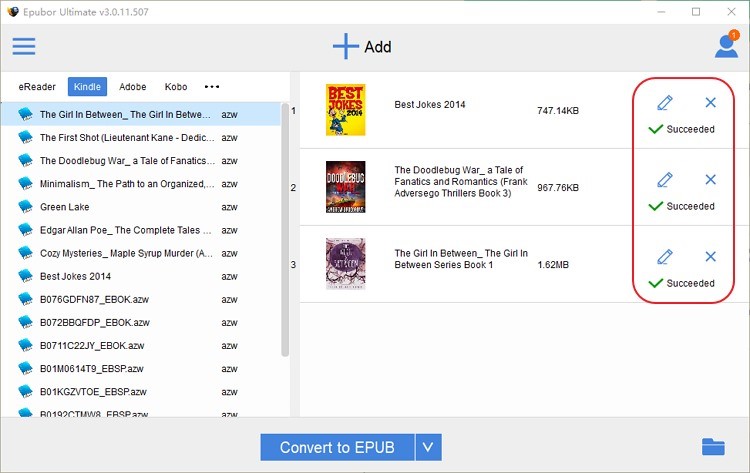Viewport: 750px width, 473px height.
Task: Click Succeeded status for Doodlebug War
Action: pyautogui.click(x=682, y=206)
